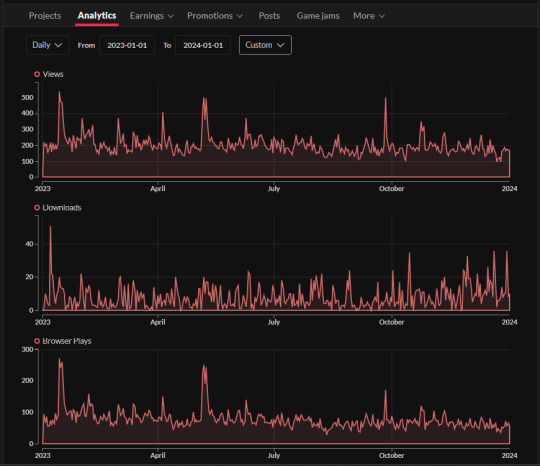
Task: Expand the More menu
Action: pos(369,16)
